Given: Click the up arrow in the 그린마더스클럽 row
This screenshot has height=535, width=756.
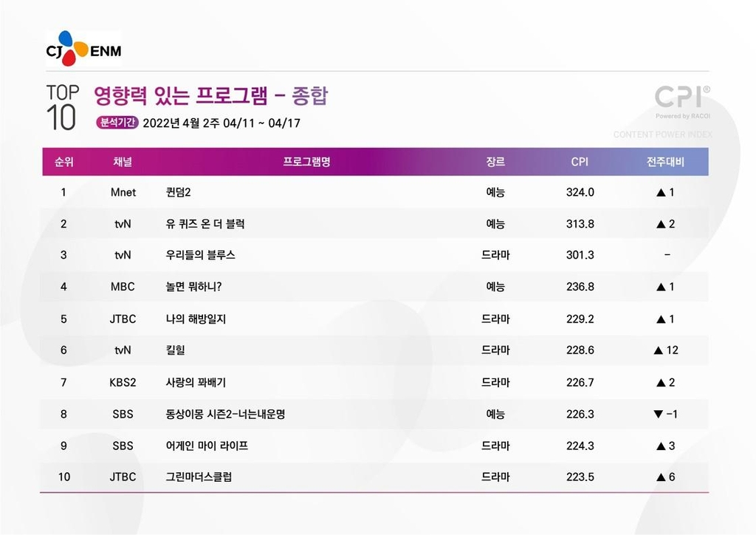Looking at the screenshot, I should tap(661, 477).
